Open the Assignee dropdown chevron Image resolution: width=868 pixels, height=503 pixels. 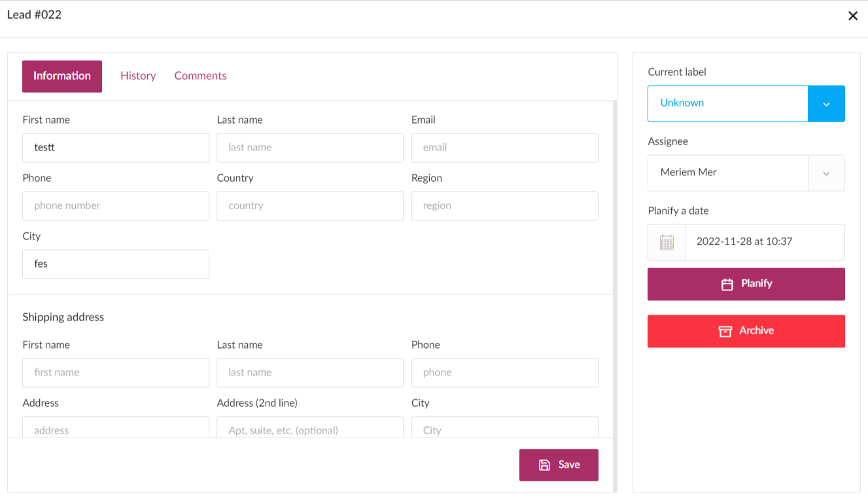[826, 173]
